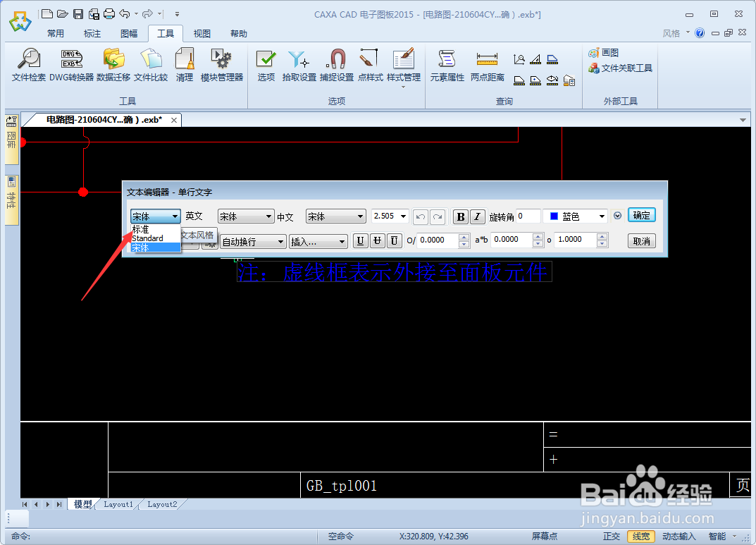Open the 点样式 point style tool
756x545 pixels.
coord(370,65)
